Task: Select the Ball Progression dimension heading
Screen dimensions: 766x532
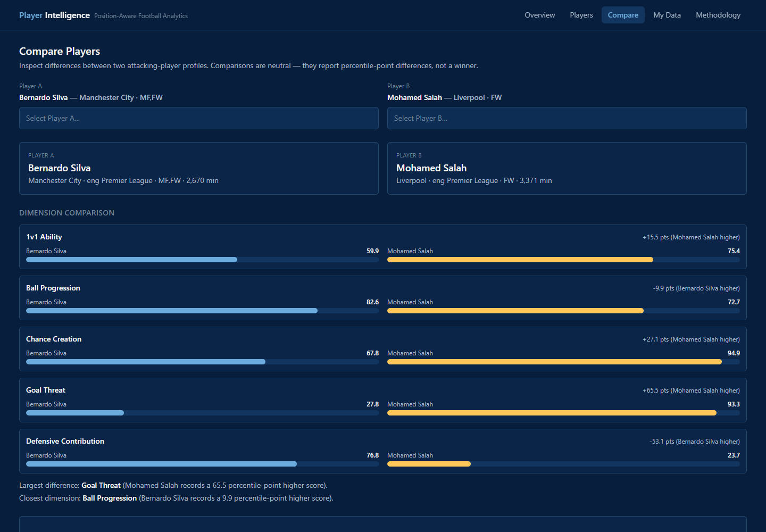Action: point(53,288)
